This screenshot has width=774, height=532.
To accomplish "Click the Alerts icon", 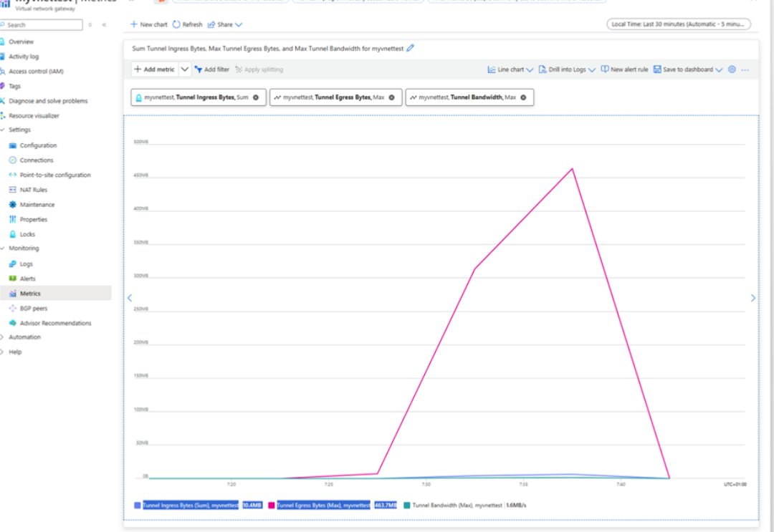I will click(13, 279).
